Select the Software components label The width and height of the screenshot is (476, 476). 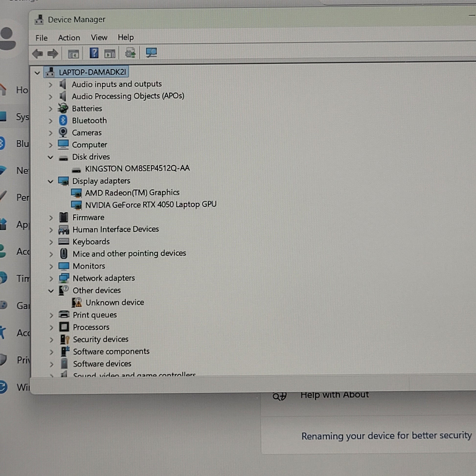point(111,351)
